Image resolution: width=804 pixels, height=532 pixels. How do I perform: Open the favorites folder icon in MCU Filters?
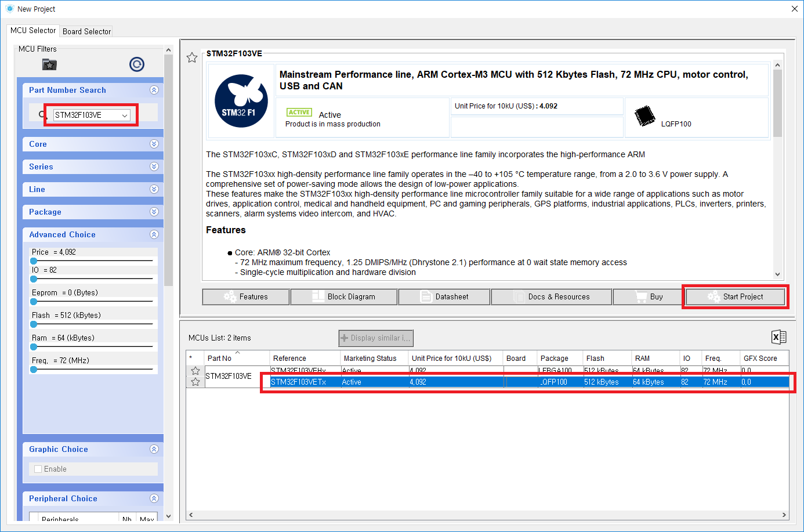coord(49,64)
